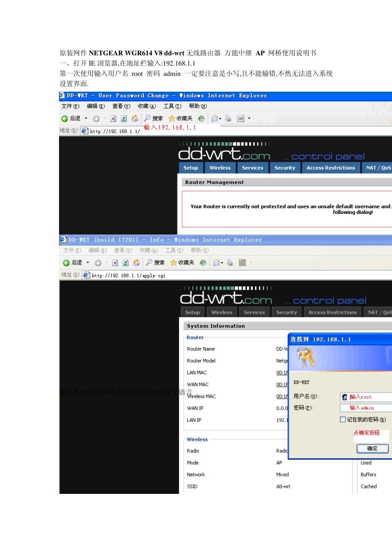Click the Edit with Word icon in the toolbar
The height and width of the screenshot is (555, 392).
coord(241,119)
